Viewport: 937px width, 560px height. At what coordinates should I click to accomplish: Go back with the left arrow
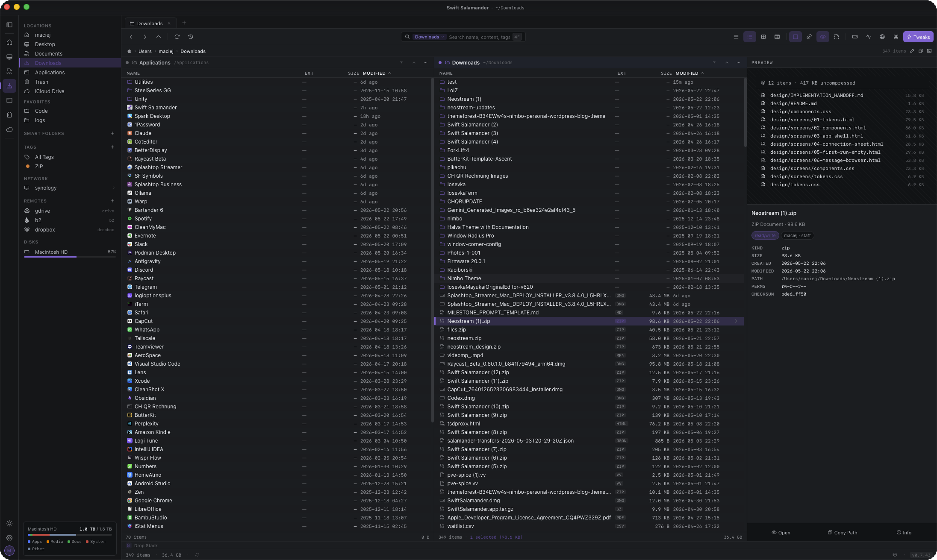[x=131, y=37]
